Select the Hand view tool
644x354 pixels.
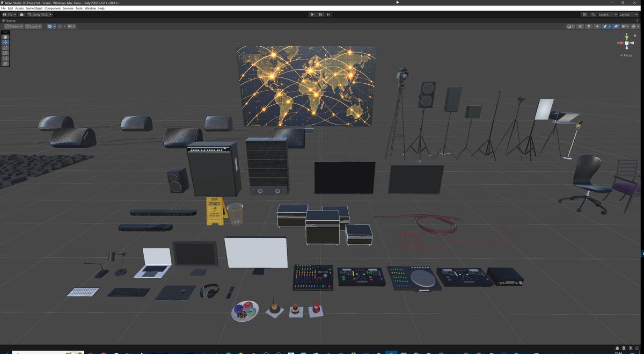click(5, 37)
